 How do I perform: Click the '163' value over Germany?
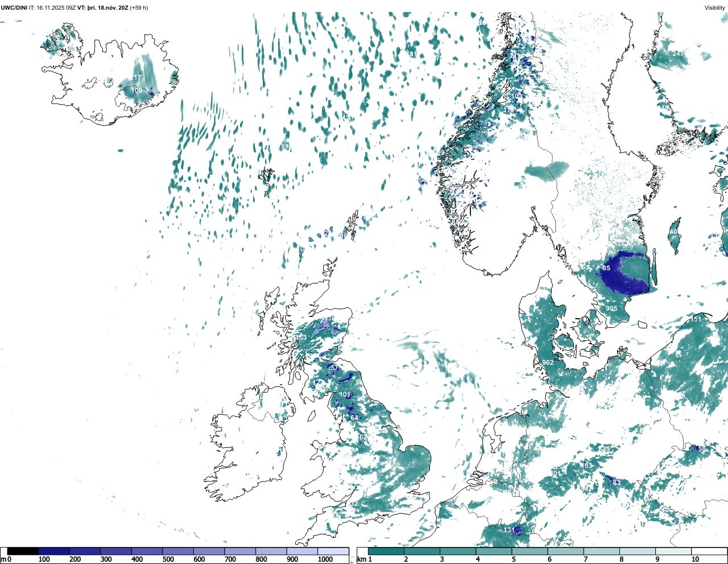586,466
